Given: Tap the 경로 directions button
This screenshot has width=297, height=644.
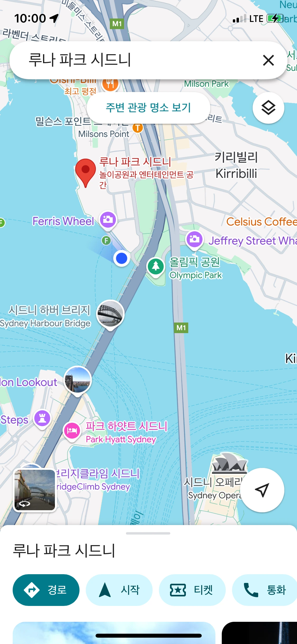Looking at the screenshot, I should pos(46,590).
